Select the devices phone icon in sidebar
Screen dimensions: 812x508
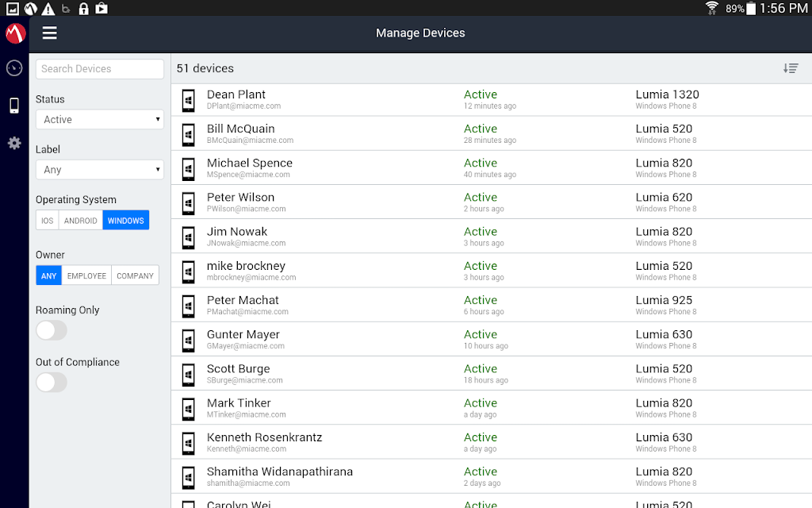[14, 106]
